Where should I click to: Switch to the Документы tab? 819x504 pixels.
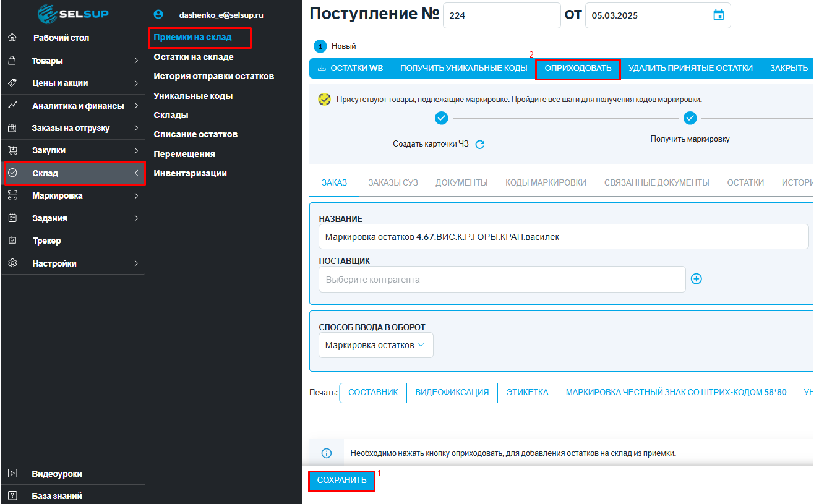click(x=461, y=182)
